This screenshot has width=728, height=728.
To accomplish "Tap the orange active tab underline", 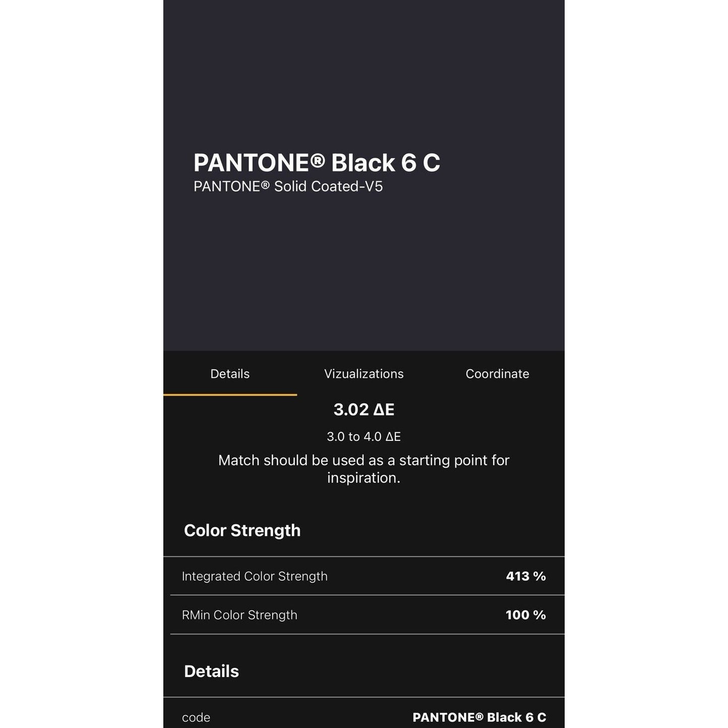I will pyautogui.click(x=230, y=395).
